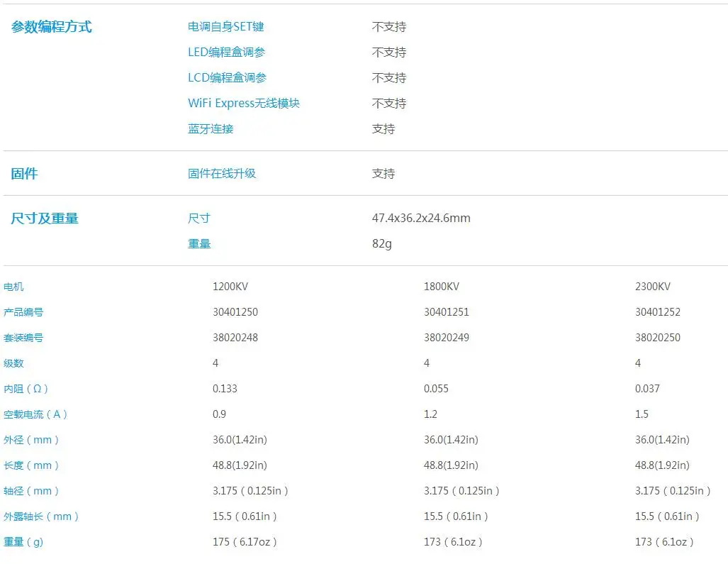
Task: Select the 82g weight value
Action: tap(382, 244)
